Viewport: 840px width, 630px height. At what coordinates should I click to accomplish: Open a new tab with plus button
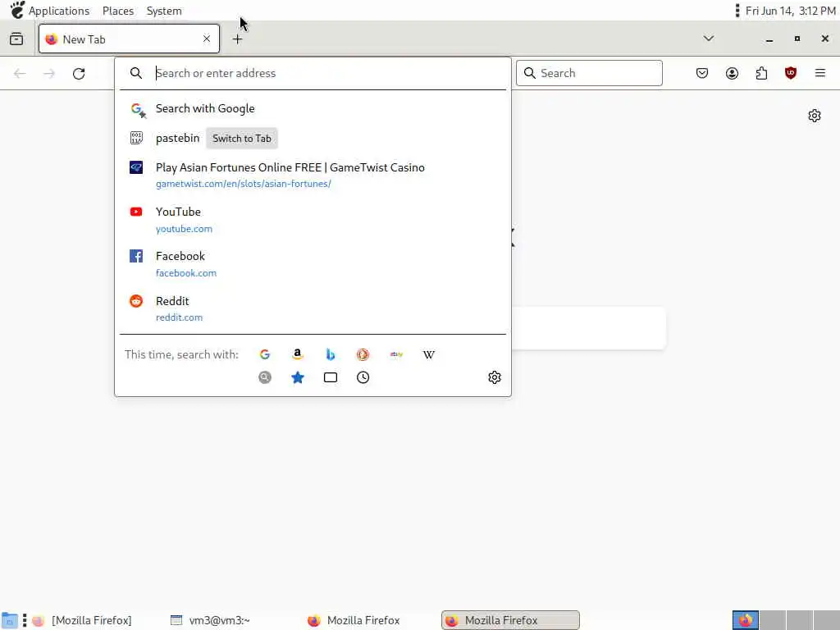click(x=237, y=39)
